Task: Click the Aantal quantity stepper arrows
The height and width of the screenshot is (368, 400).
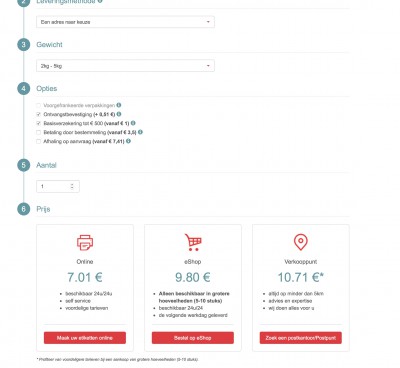Action: [72, 186]
